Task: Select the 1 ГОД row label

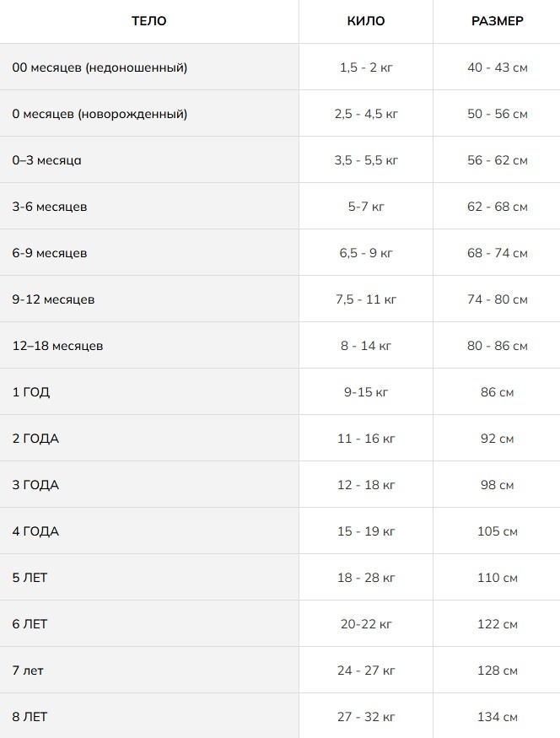Action: point(30,392)
